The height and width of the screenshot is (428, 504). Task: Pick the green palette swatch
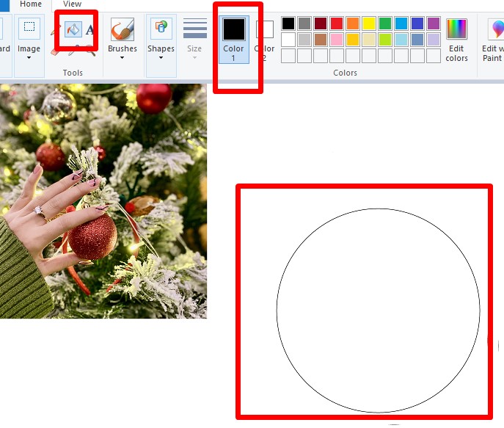pyautogui.click(x=385, y=23)
